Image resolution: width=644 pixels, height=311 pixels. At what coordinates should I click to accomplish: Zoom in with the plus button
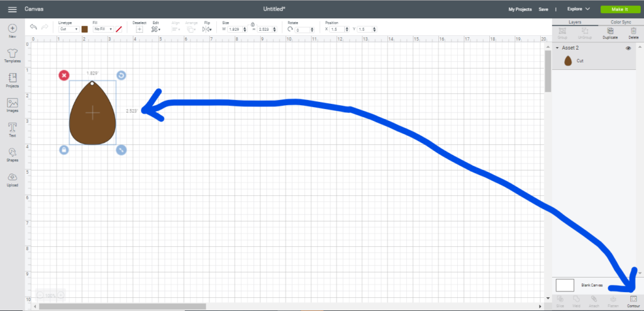click(x=60, y=295)
